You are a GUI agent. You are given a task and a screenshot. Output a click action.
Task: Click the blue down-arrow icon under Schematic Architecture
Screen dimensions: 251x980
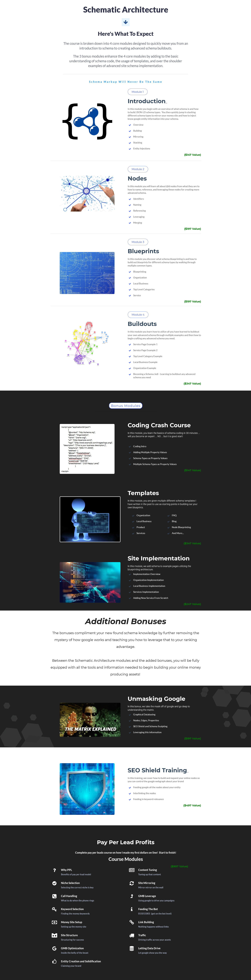(125, 22)
